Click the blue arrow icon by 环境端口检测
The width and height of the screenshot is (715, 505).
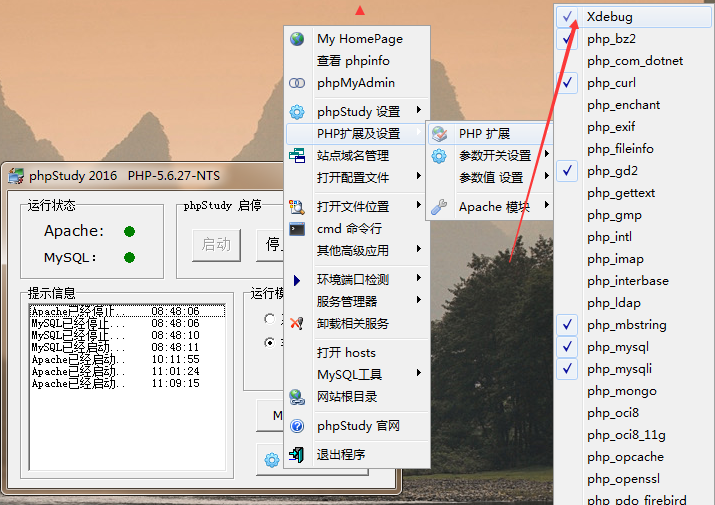coord(297,280)
